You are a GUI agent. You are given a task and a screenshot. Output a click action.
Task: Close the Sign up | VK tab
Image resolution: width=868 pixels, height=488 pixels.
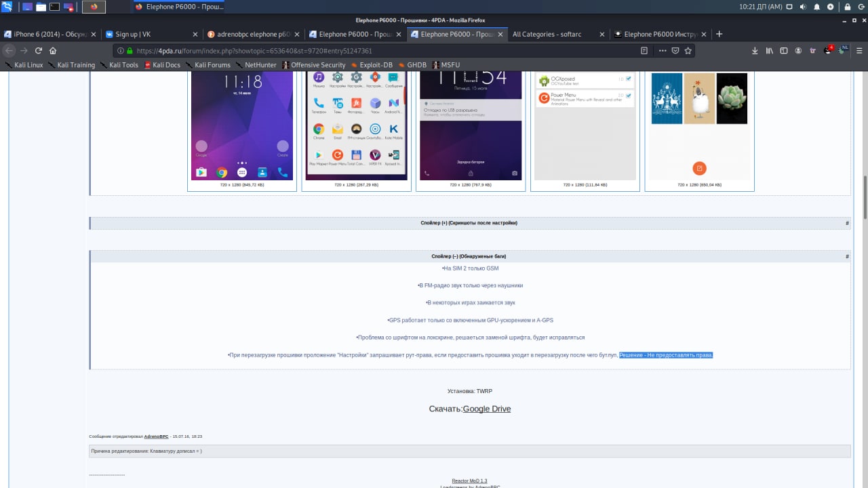pos(195,34)
